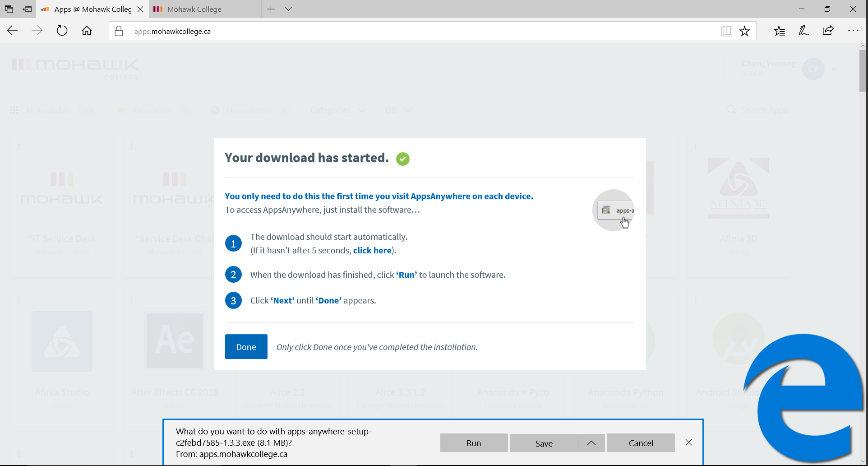Screen dimensions: 868x466
Task: Run the apps-anywhere setup download
Action: [x=474, y=443]
